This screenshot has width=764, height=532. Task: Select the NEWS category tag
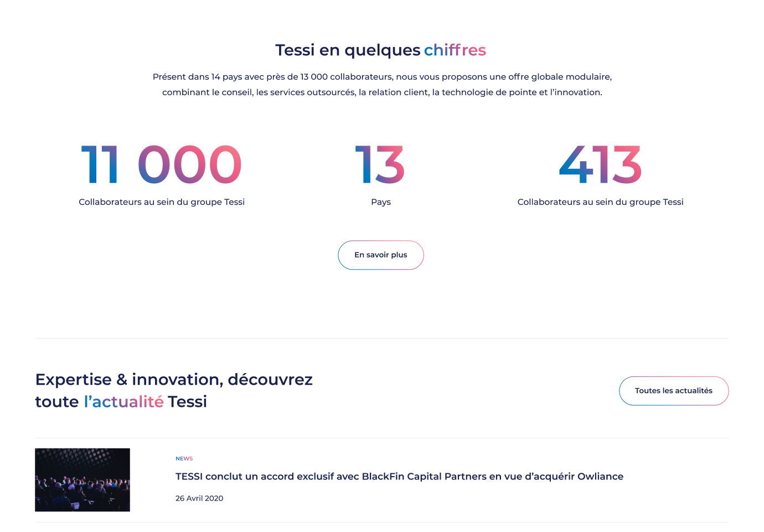click(x=184, y=459)
